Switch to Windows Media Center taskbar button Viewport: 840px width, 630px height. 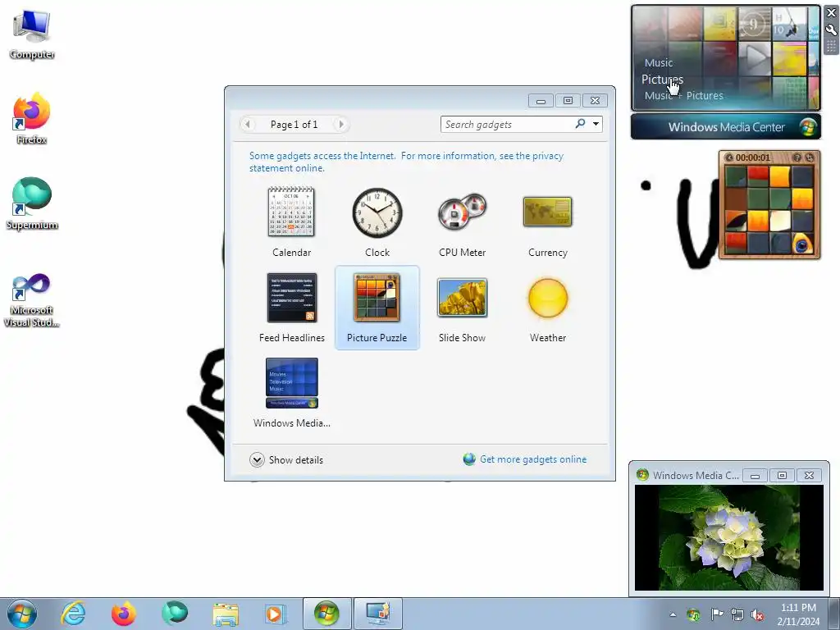point(326,614)
